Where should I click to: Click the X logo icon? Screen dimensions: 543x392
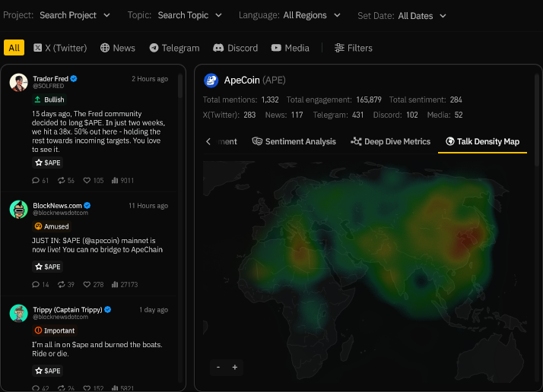[x=38, y=48]
